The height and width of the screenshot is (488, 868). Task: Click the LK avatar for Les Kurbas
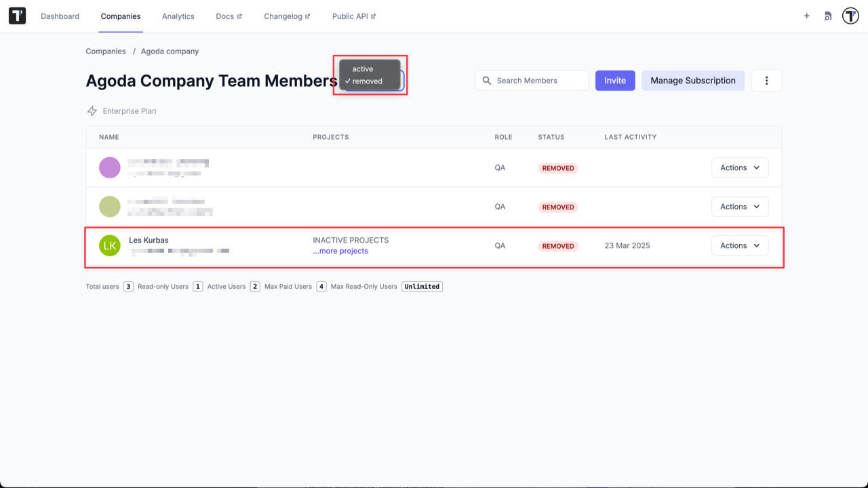pos(109,245)
